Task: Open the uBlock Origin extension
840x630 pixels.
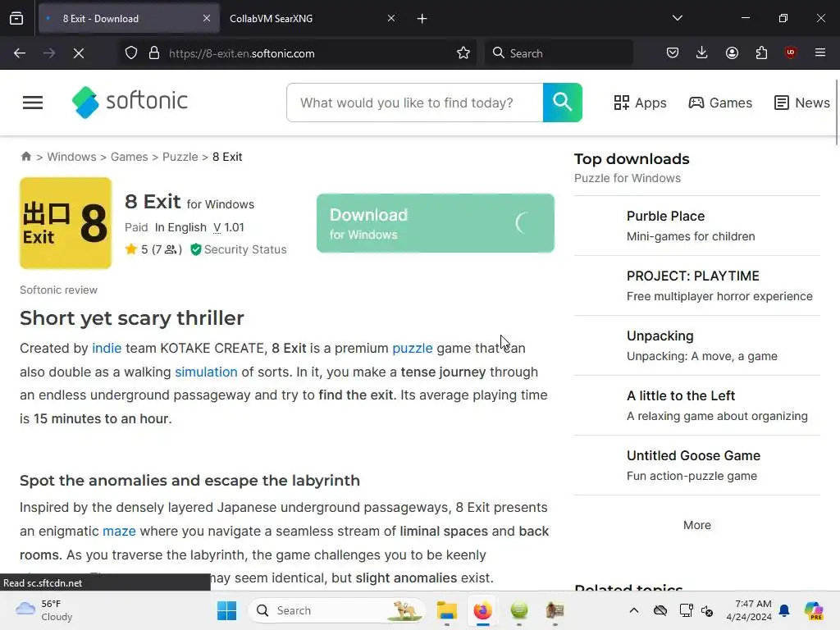Action: [x=791, y=52]
